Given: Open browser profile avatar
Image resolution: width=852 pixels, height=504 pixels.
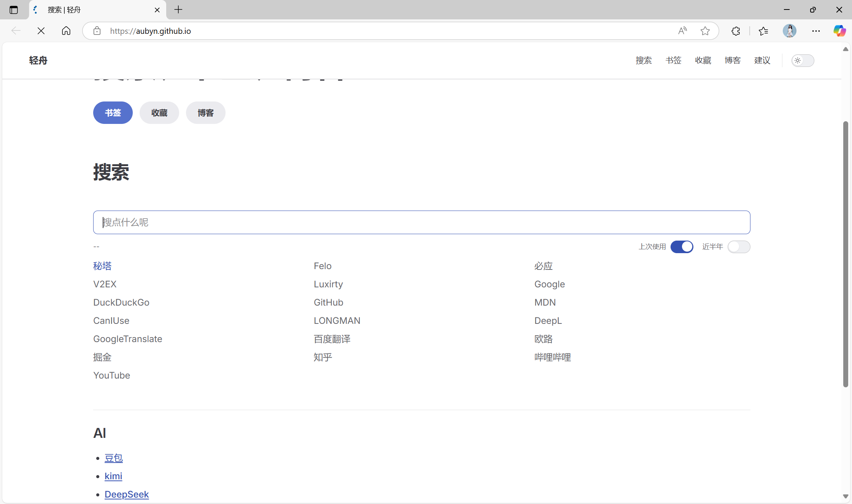Looking at the screenshot, I should click(x=790, y=31).
